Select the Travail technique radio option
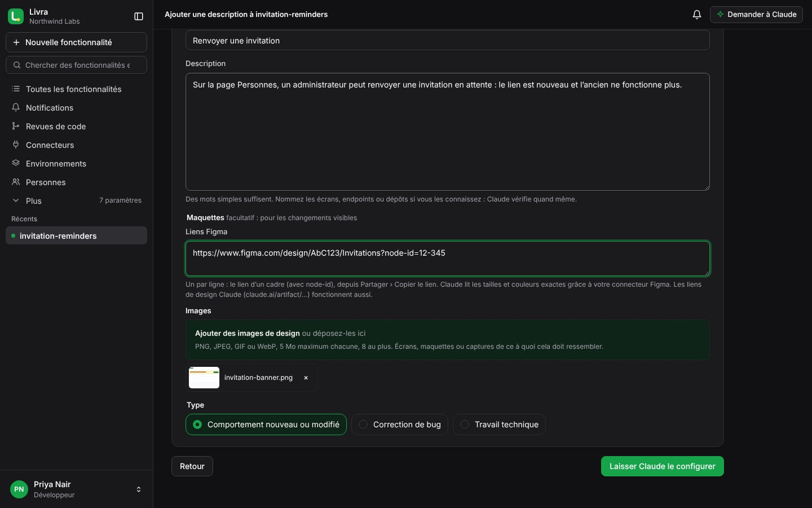812x508 pixels. (x=499, y=424)
